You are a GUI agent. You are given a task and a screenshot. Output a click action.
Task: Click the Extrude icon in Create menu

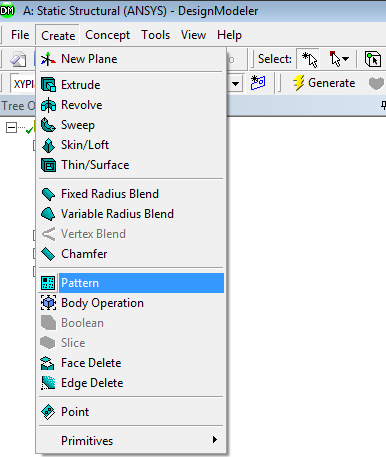pos(48,85)
